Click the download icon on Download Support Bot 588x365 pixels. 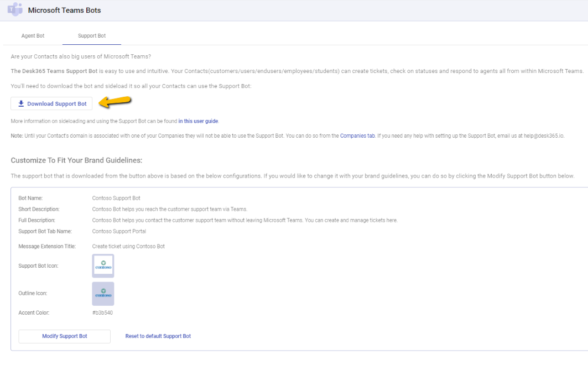[21, 103]
